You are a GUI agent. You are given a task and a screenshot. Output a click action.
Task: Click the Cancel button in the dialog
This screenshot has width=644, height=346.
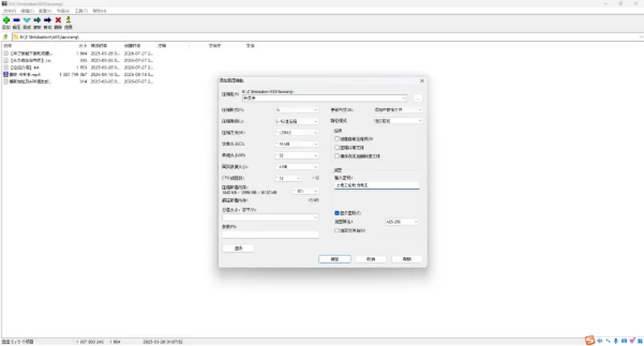(371, 259)
